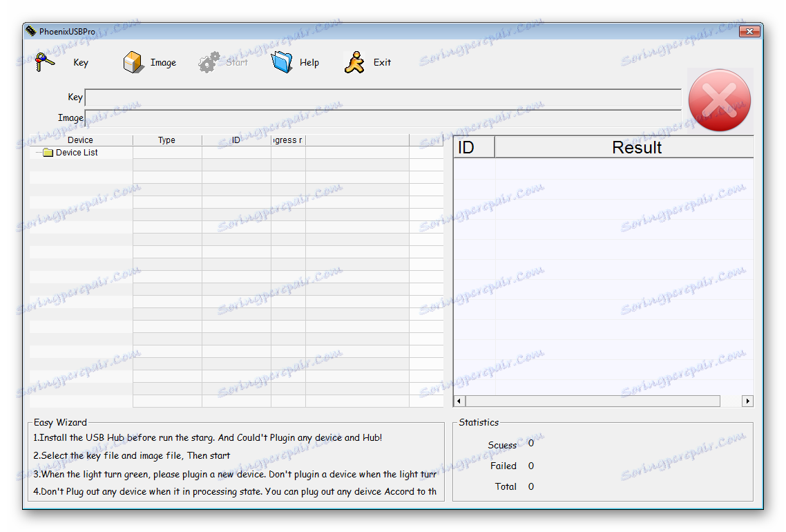786x532 pixels.
Task: Click the ID column header in device table
Action: point(236,140)
